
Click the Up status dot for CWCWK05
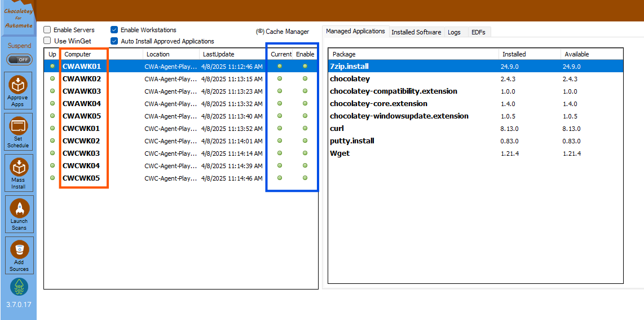click(52, 178)
